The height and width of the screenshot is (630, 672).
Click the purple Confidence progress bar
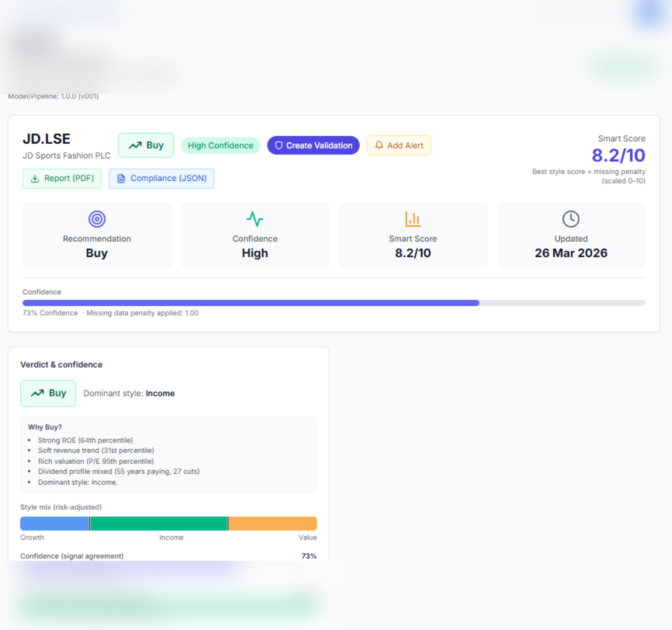[251, 303]
